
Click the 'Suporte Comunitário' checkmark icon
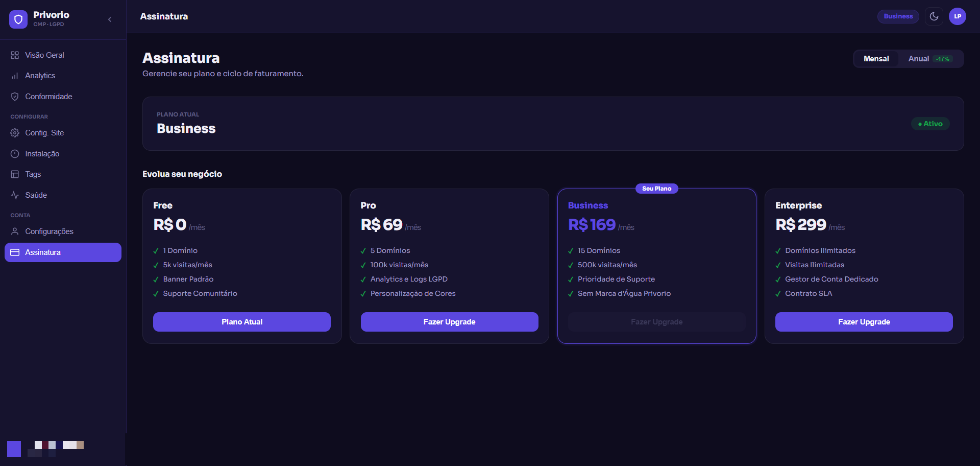156,294
